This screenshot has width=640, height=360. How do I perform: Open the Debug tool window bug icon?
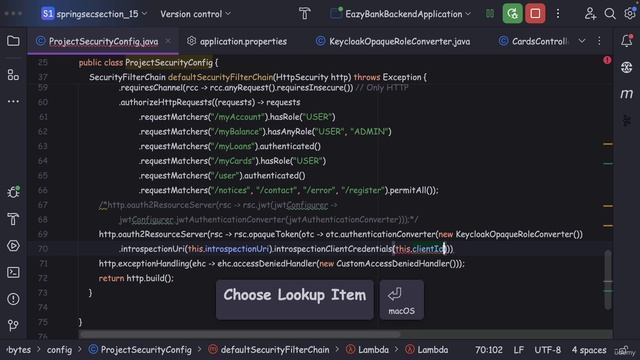tap(13, 192)
